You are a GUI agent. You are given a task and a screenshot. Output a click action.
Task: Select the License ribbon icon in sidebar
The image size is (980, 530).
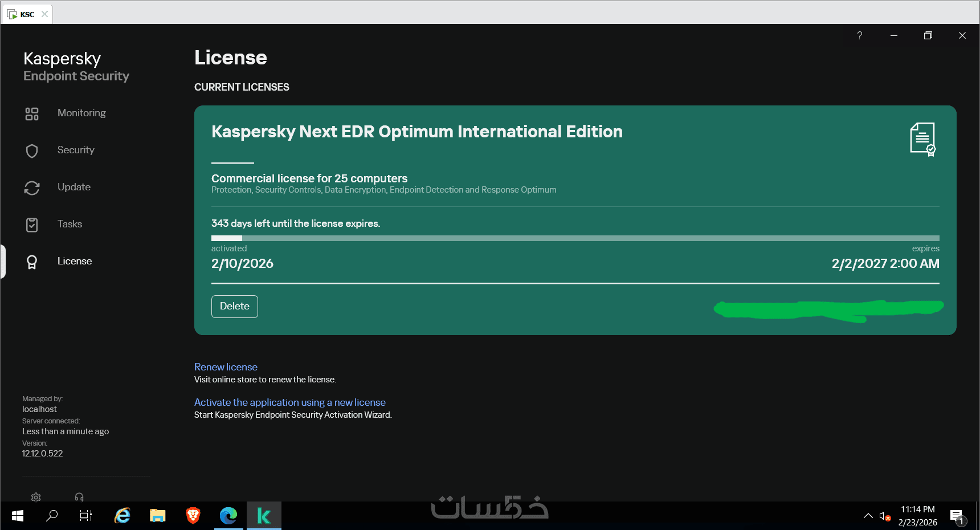point(32,262)
